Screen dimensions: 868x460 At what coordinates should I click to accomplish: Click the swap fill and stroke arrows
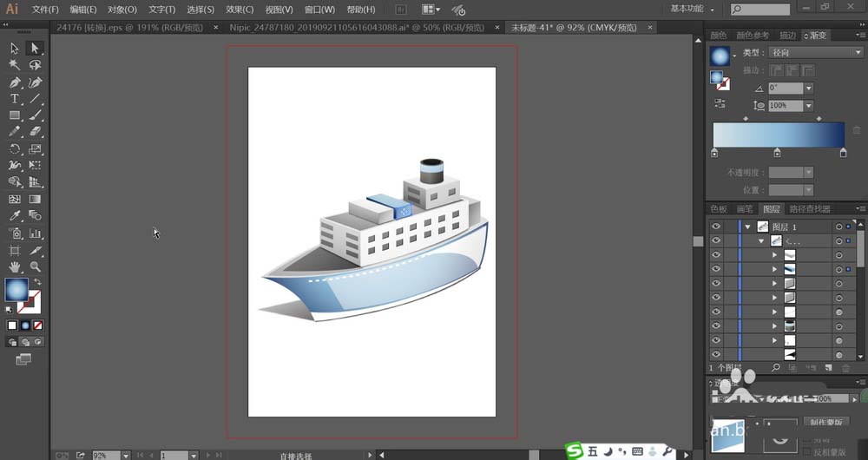point(37,282)
